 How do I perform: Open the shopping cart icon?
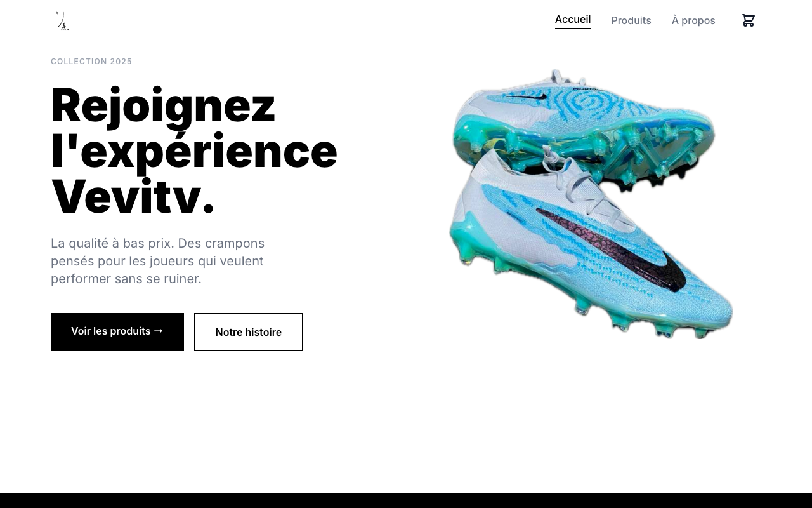[x=749, y=20]
